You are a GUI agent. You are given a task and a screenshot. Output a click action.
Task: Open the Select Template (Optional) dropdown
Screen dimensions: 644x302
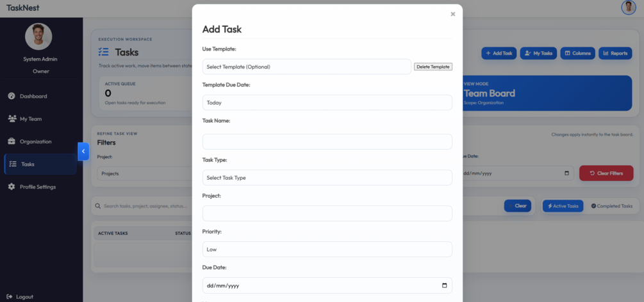(x=307, y=67)
